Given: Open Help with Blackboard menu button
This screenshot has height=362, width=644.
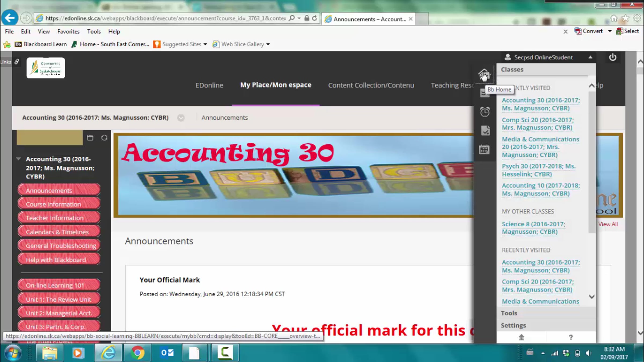Looking at the screenshot, I should pyautogui.click(x=59, y=259).
